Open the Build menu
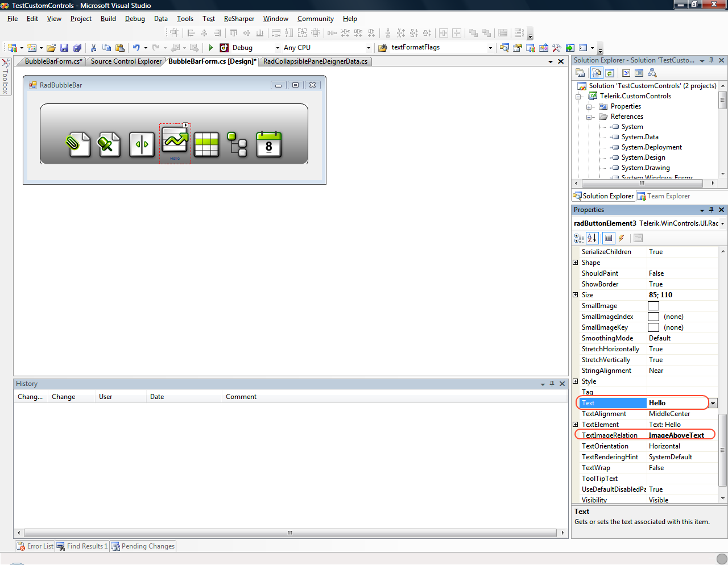The image size is (728, 565). pyautogui.click(x=108, y=19)
